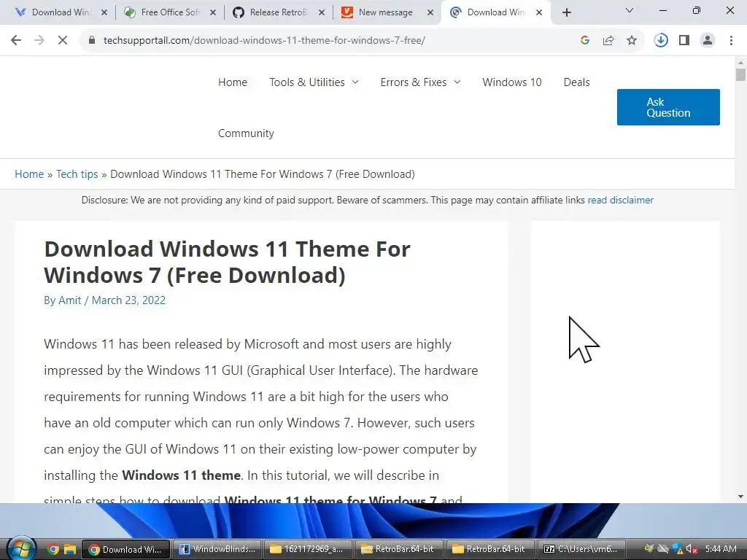The image size is (747, 560).
Task: Open the Windows Start orb
Action: (x=21, y=548)
